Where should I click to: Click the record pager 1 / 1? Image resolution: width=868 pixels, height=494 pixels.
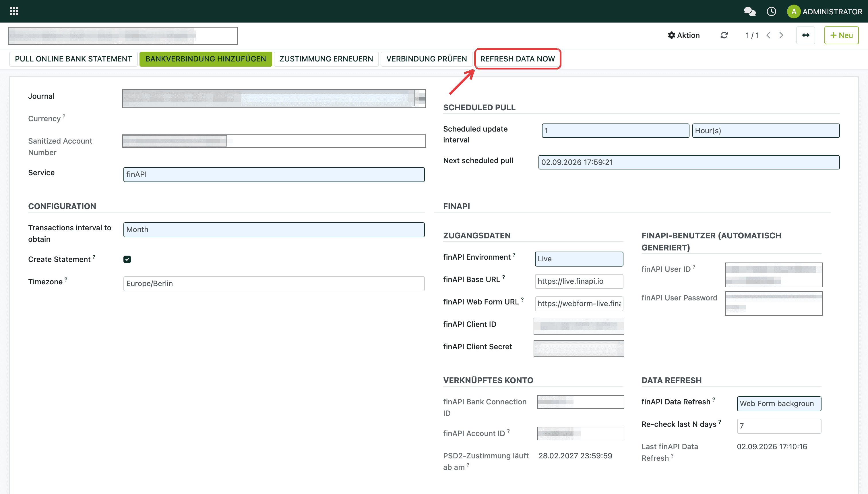[x=752, y=35]
